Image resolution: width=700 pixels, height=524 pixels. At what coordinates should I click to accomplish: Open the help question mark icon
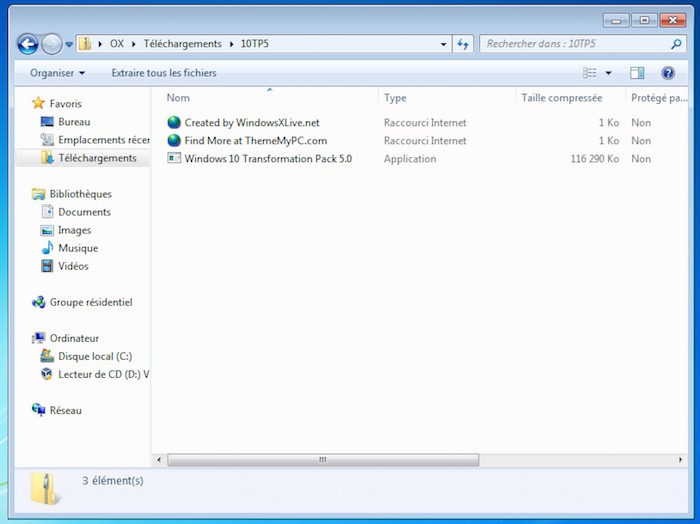tap(668, 73)
